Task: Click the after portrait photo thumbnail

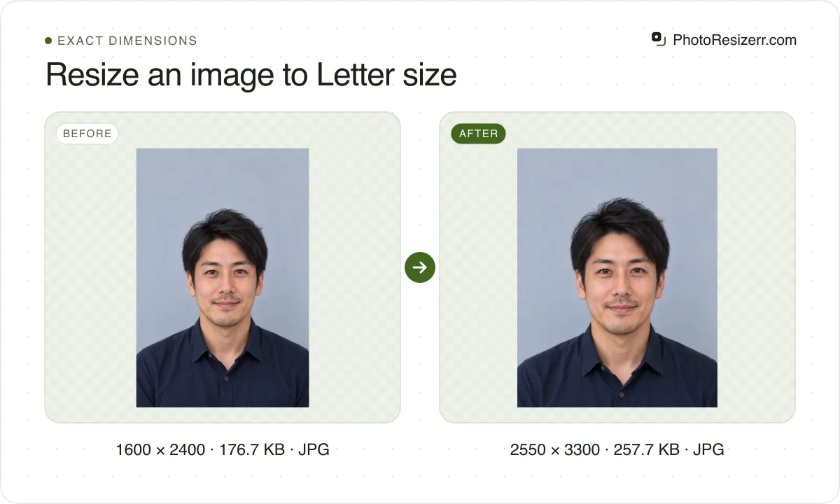Action: pyautogui.click(x=617, y=278)
